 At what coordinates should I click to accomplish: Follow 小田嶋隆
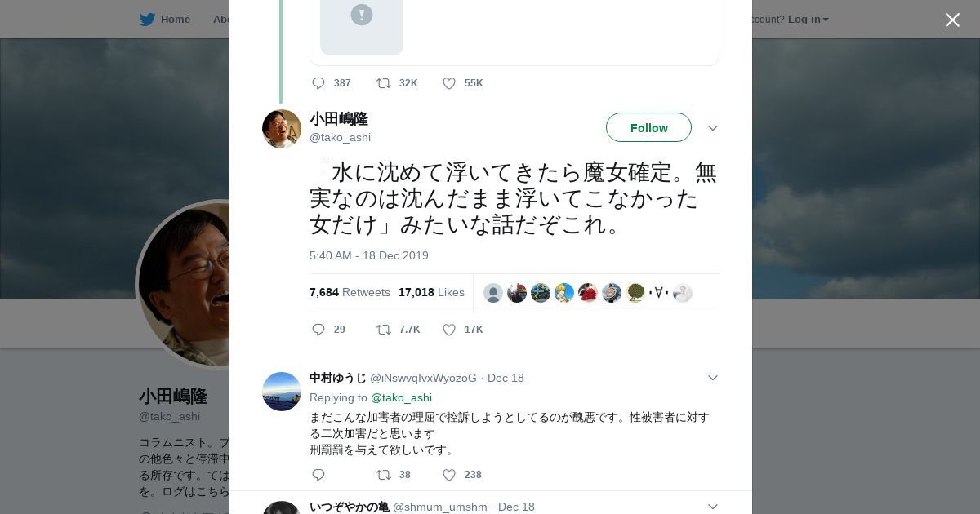click(648, 128)
